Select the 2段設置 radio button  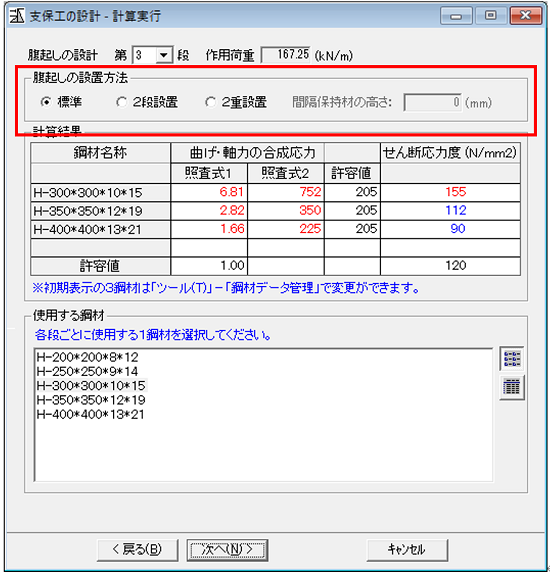121,102
